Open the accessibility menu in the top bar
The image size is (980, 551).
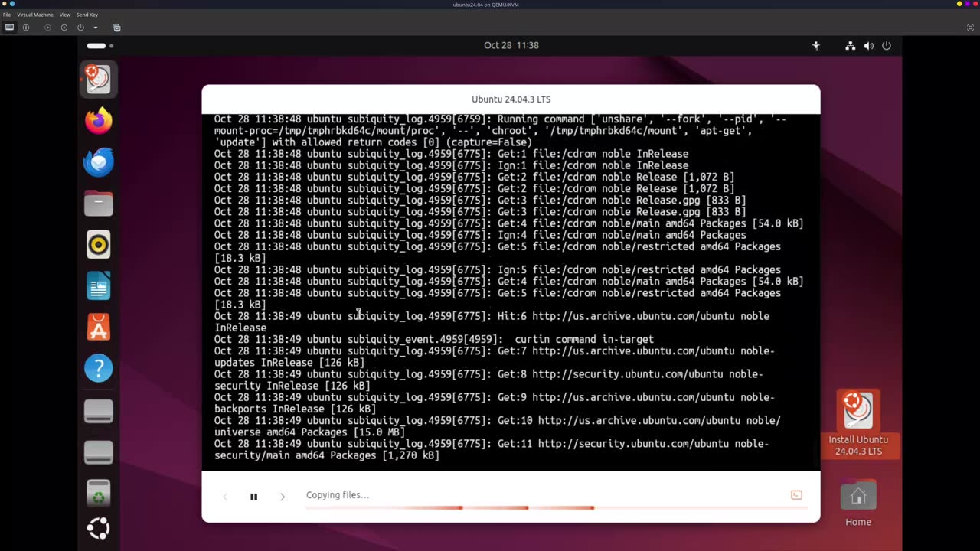pyautogui.click(x=815, y=46)
